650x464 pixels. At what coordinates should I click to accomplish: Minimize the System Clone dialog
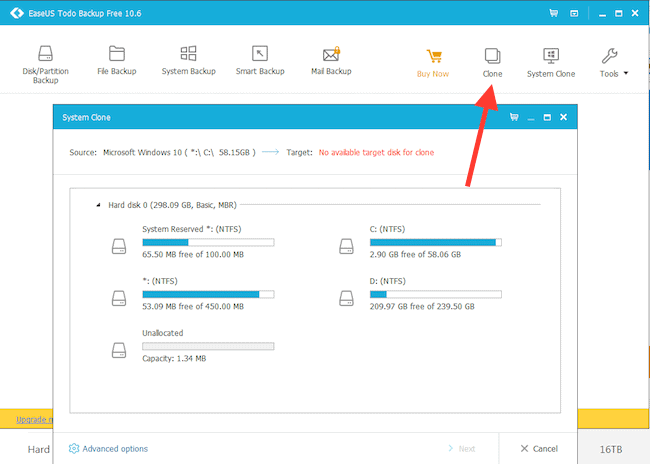tap(531, 118)
